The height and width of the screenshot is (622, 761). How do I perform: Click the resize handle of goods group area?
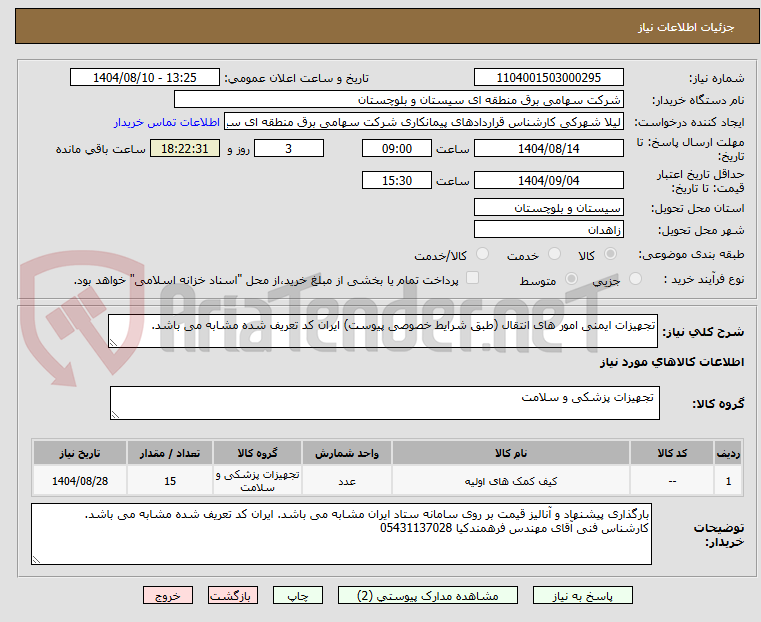[x=115, y=415]
